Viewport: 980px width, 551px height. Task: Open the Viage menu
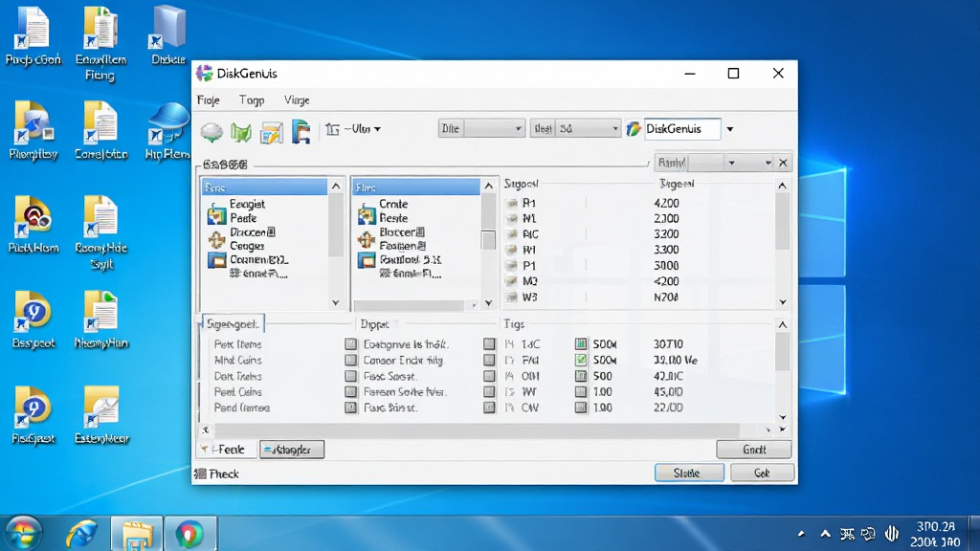(x=297, y=99)
